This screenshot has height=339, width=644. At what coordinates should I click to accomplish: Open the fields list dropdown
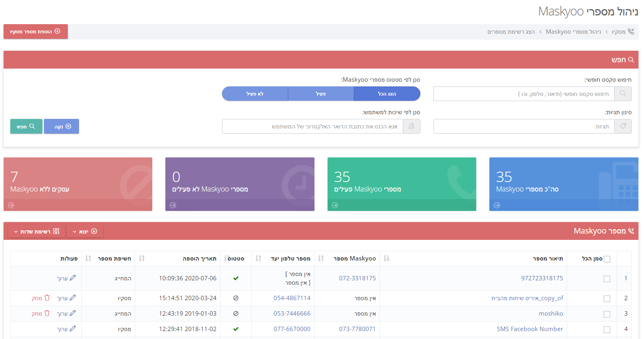(x=36, y=232)
